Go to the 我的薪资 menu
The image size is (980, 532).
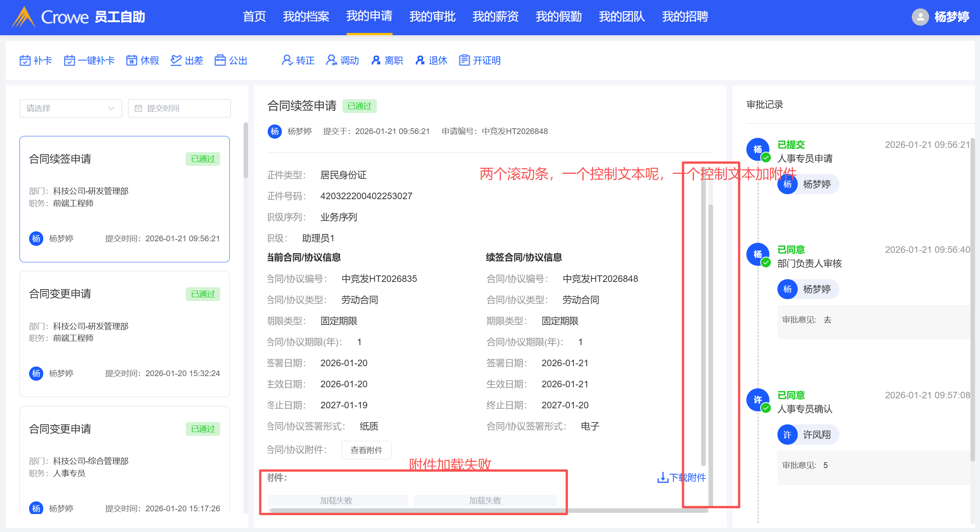[x=495, y=17]
